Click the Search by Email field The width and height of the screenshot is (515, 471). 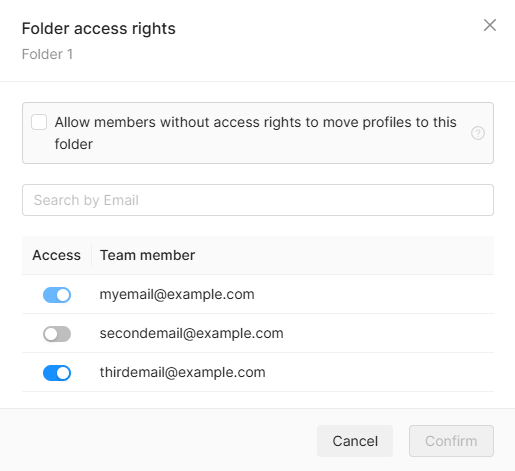258,200
